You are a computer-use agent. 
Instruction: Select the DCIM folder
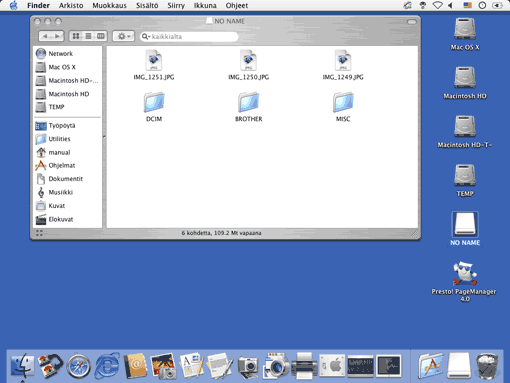tap(154, 107)
